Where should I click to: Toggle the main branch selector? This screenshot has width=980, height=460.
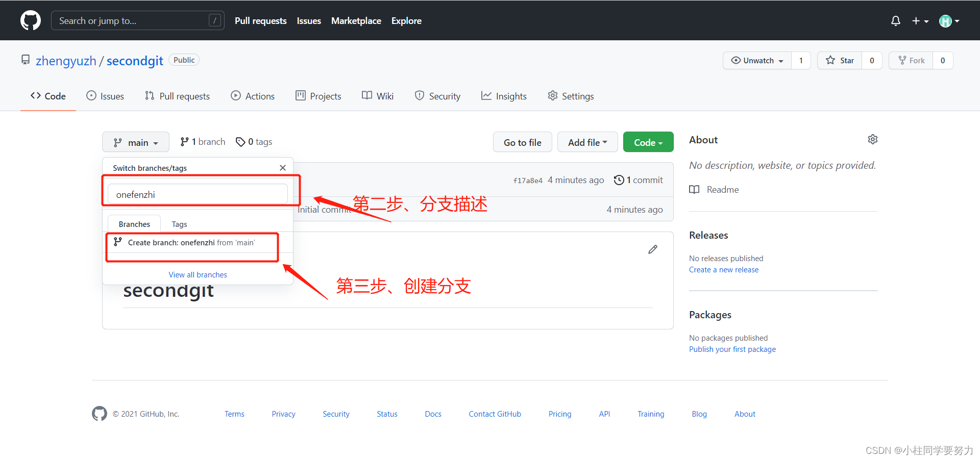(136, 142)
